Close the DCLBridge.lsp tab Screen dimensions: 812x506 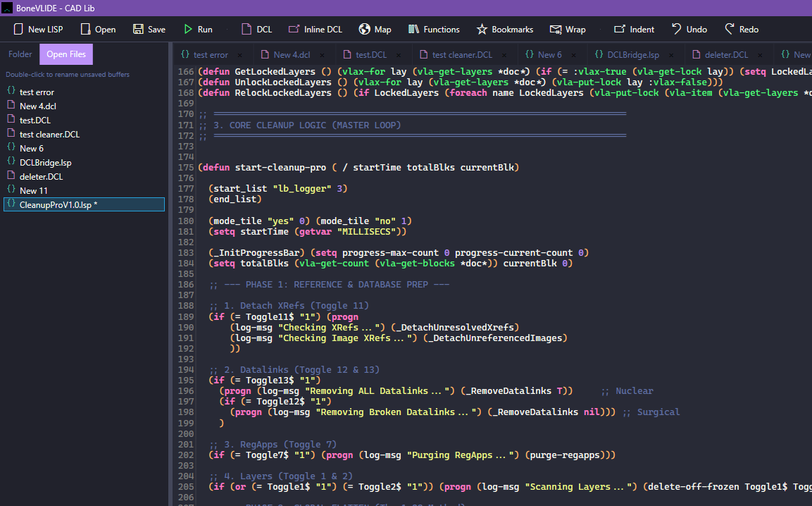(671, 55)
